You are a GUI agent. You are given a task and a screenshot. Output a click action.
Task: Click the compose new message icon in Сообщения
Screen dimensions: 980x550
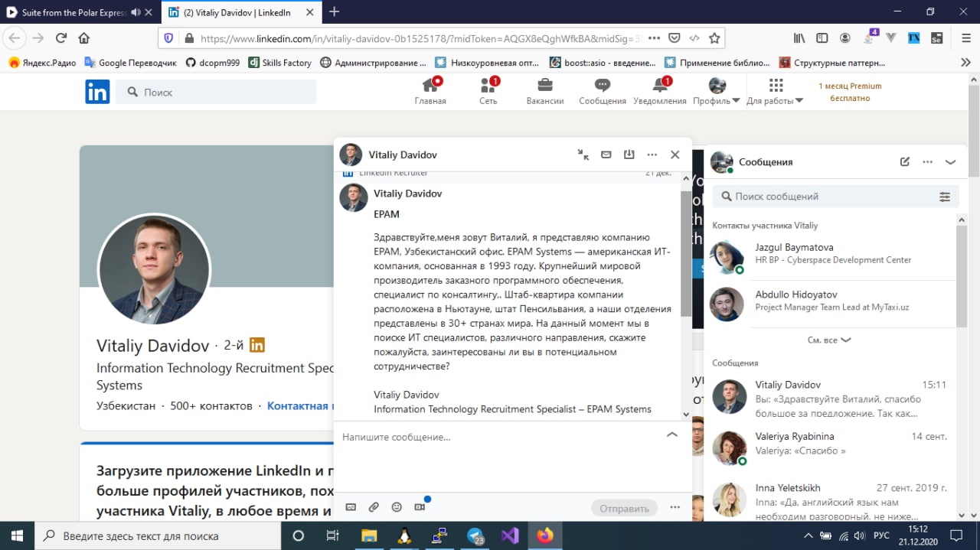pyautogui.click(x=905, y=162)
